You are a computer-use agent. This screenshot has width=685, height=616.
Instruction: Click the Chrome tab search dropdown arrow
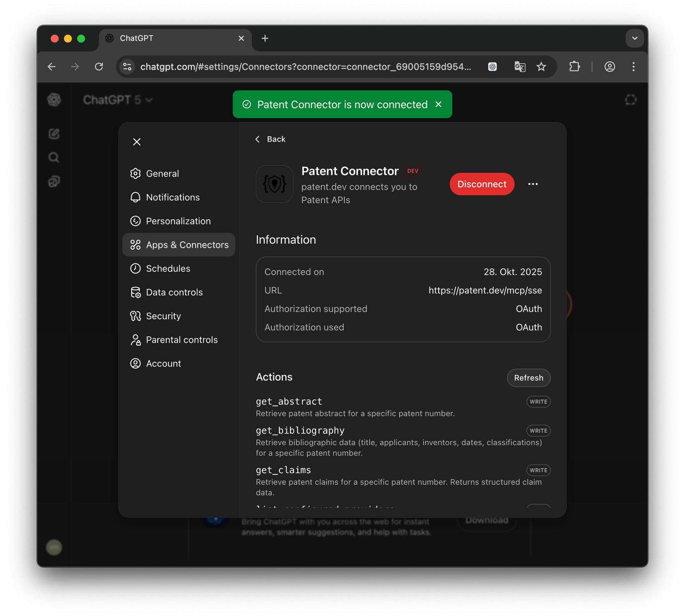pyautogui.click(x=634, y=38)
